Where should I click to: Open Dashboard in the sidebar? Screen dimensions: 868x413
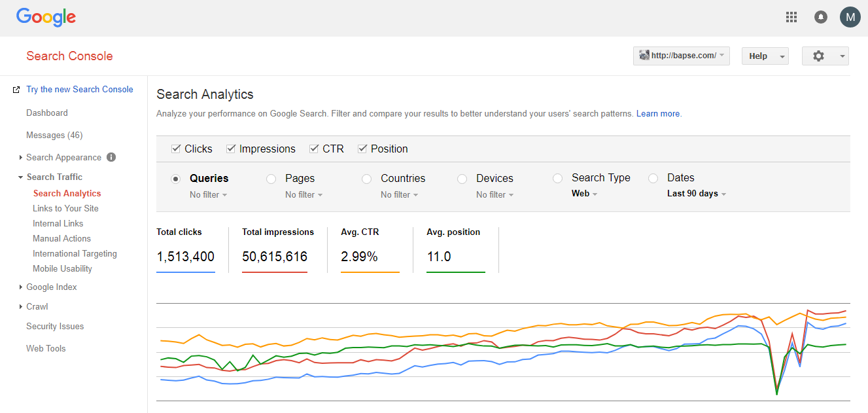pyautogui.click(x=47, y=113)
